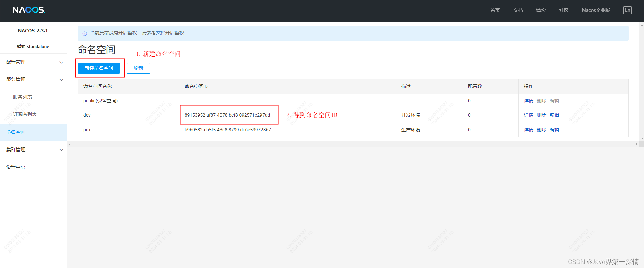Switch language with the En icon
The height and width of the screenshot is (268, 644).
[627, 10]
